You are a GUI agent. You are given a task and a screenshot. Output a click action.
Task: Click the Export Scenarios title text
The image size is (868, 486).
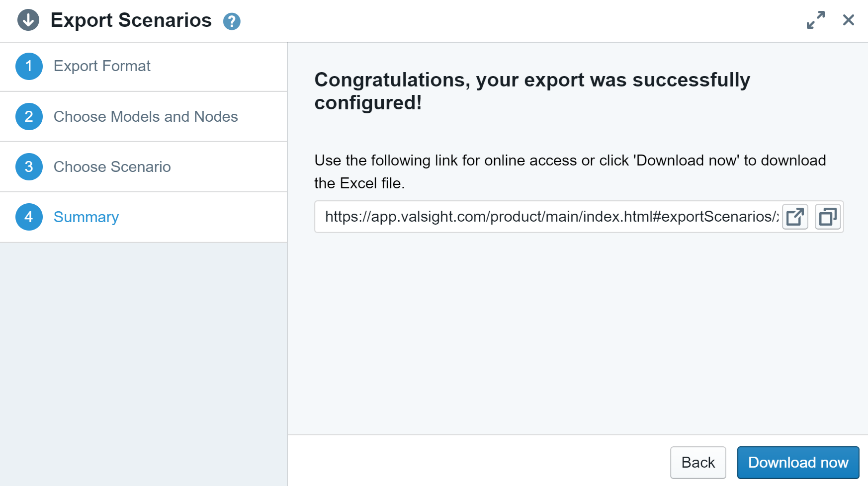pos(131,20)
